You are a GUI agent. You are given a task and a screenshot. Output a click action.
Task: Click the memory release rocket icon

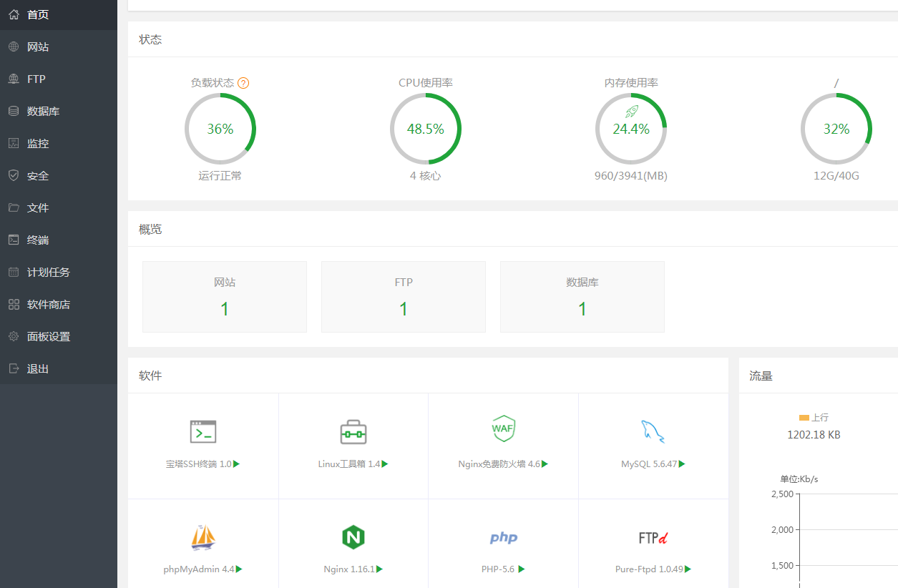point(631,111)
